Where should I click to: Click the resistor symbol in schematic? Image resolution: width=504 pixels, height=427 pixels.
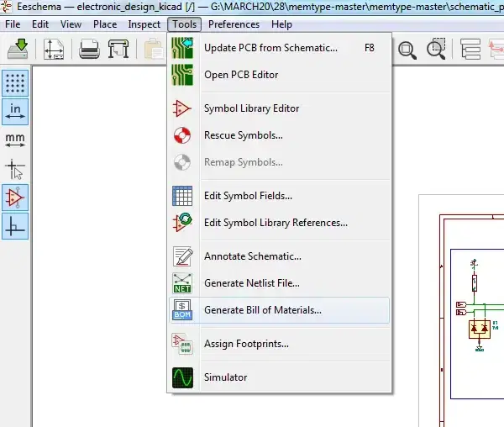[x=475, y=283]
